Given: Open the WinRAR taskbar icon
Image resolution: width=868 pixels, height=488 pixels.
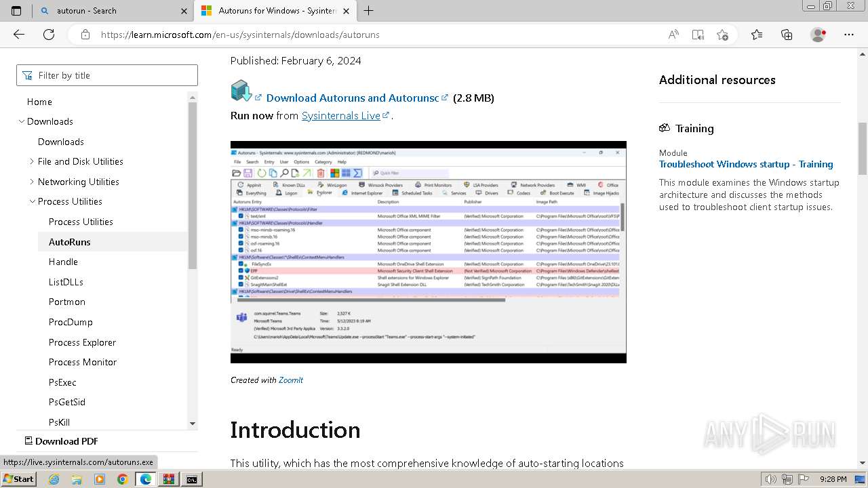Looking at the screenshot, I should coord(168,479).
